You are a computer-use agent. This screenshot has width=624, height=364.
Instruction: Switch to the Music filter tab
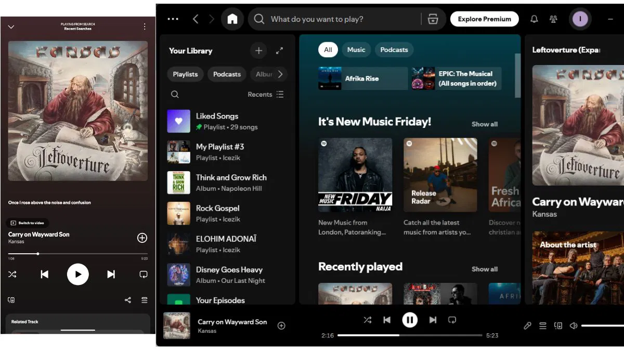[x=356, y=49]
